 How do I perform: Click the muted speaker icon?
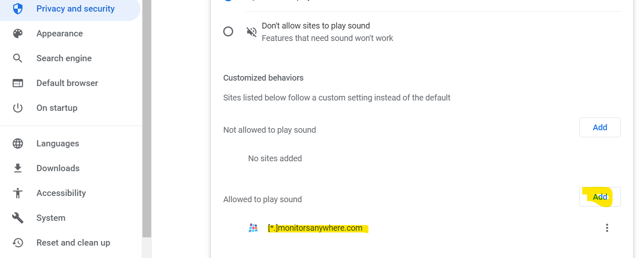tap(251, 31)
